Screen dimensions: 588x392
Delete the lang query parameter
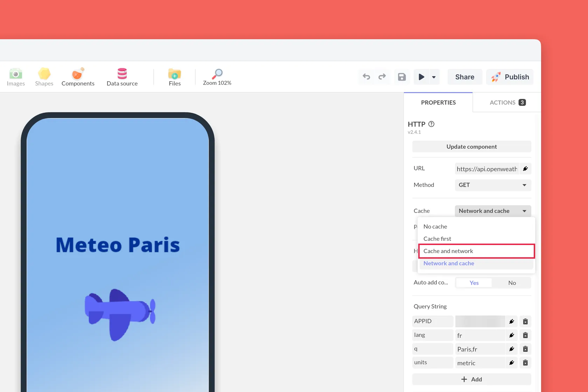tap(525, 335)
